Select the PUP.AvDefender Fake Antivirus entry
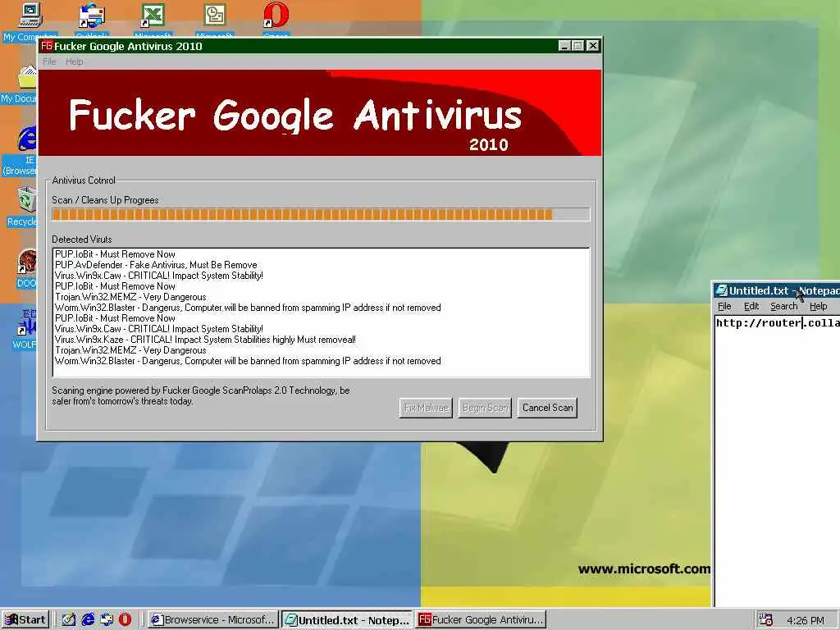 [156, 265]
